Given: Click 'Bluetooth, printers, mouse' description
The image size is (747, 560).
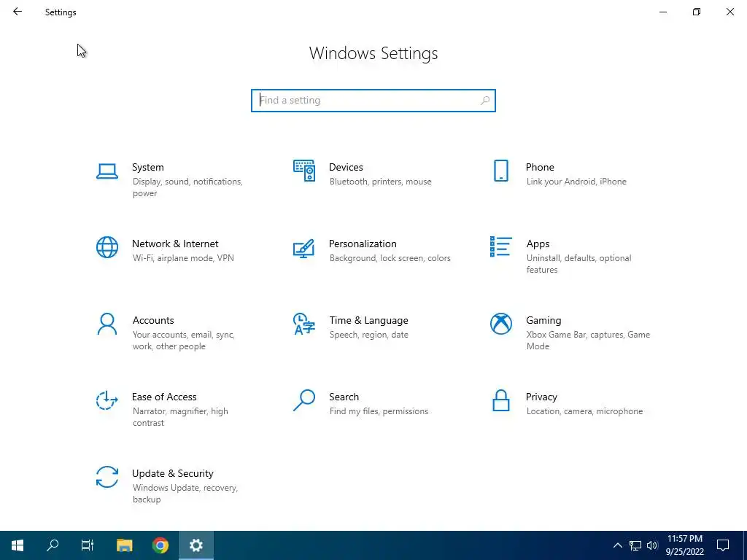Looking at the screenshot, I should (x=380, y=182).
